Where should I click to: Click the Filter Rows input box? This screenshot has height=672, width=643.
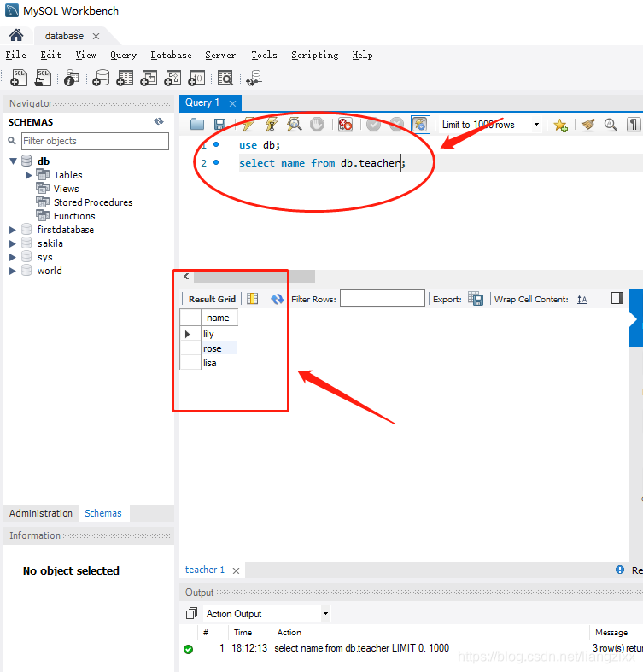click(383, 298)
